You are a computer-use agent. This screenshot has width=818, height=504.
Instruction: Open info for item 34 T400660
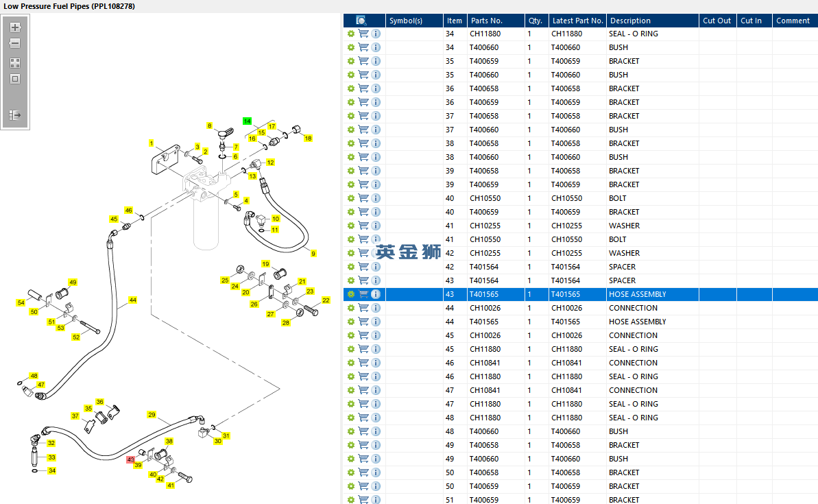[376, 47]
